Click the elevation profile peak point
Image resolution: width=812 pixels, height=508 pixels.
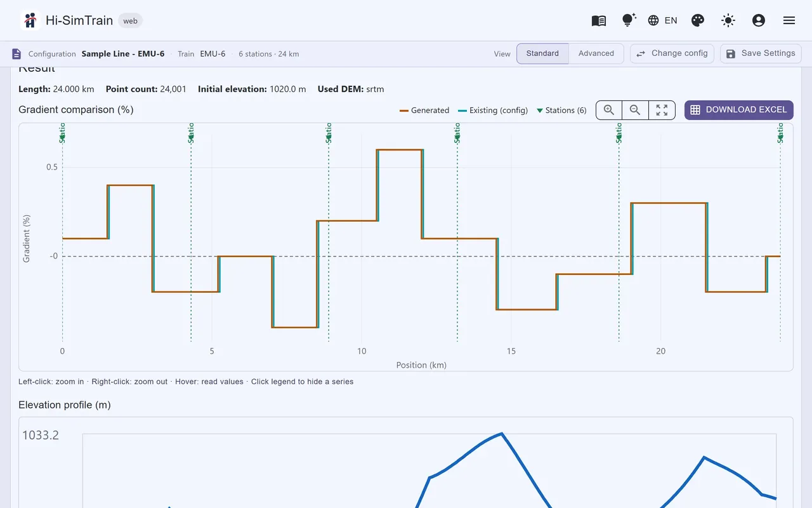click(502, 434)
